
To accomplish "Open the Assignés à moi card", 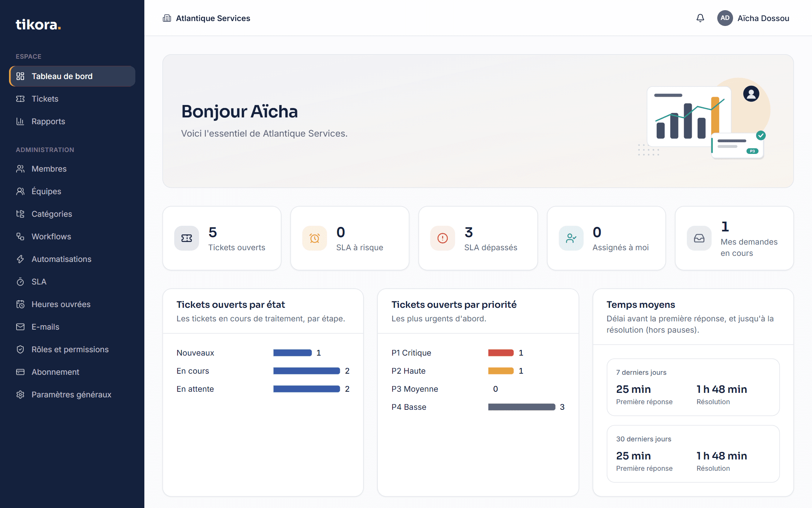I will 606,238.
